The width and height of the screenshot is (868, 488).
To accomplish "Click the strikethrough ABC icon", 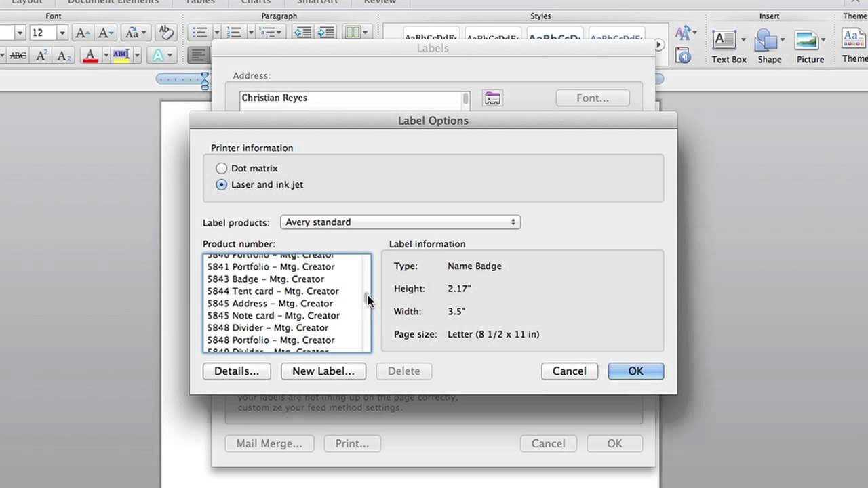I will tap(18, 56).
